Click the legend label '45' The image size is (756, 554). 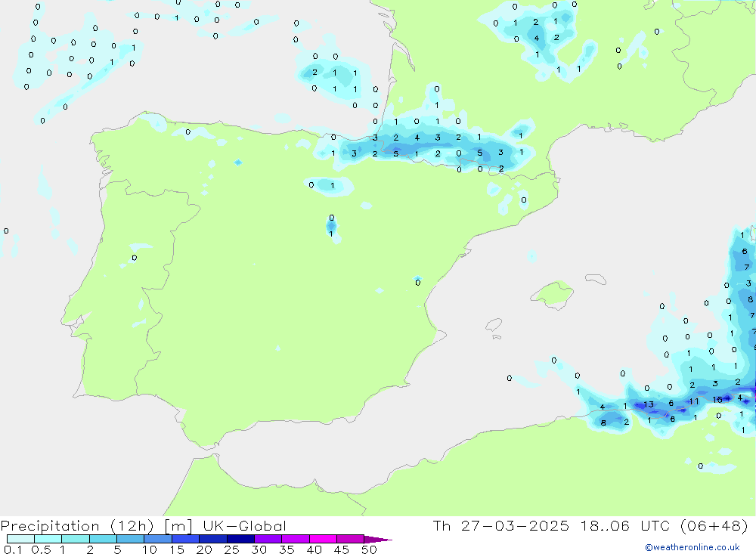pyautogui.click(x=342, y=549)
